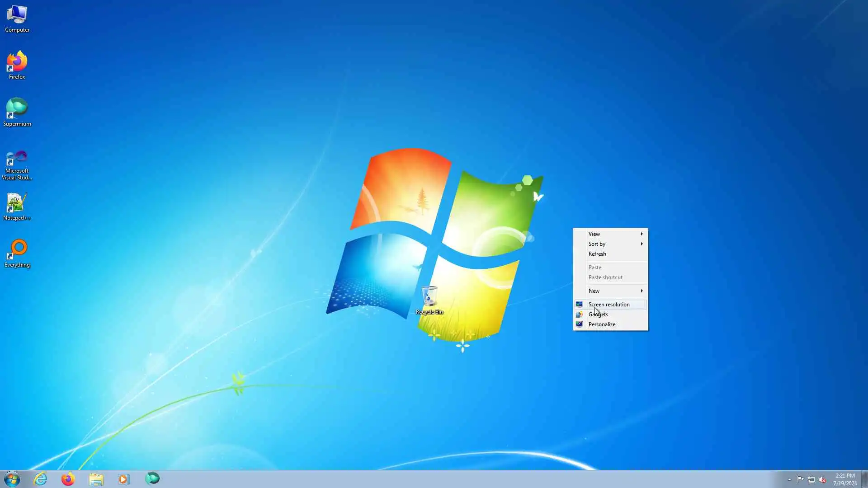Click the Supermium taskbar icon
Viewport: 868px width, 488px height.
click(152, 479)
